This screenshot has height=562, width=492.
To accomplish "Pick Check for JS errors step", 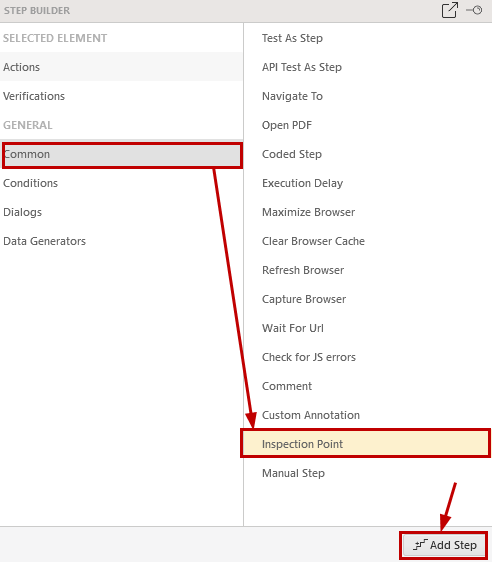I will pos(368,357).
